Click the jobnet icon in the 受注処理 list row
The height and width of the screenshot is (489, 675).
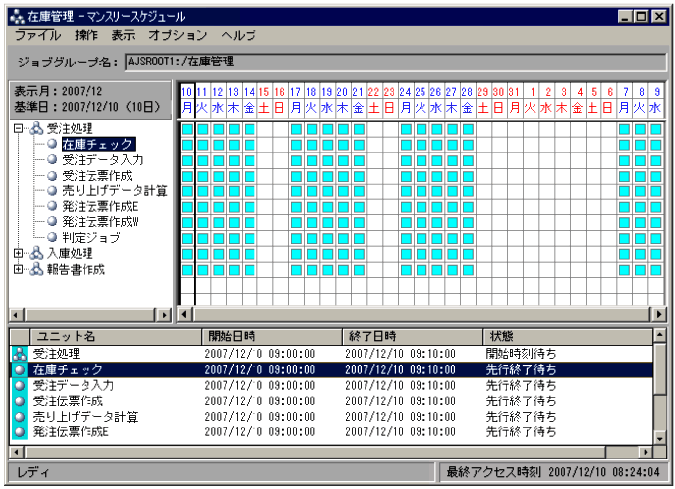(x=19, y=354)
